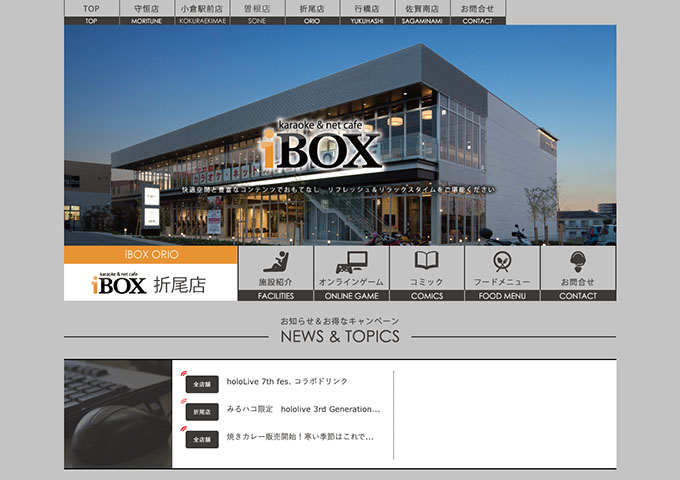The image size is (680, 480).
Task: Open 焼きカレー販売開始 news item
Action: 300,437
